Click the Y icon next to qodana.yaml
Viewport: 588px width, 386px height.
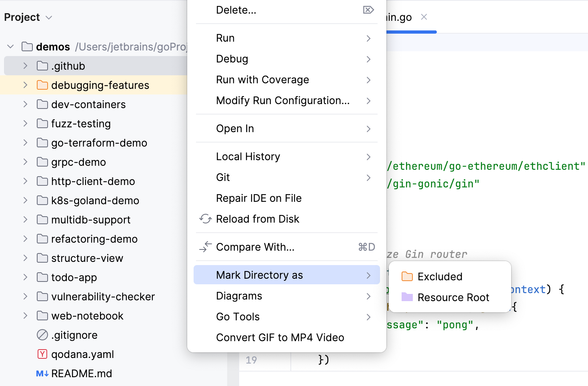pos(42,354)
